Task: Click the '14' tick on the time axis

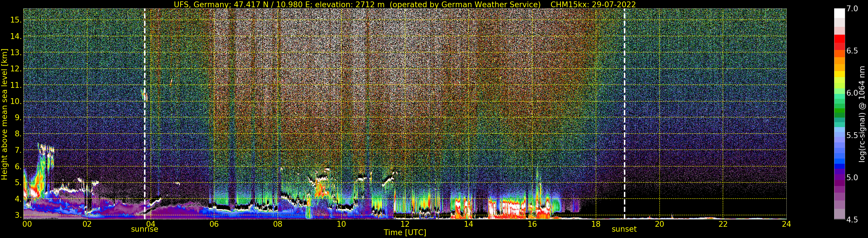Action: (x=468, y=224)
